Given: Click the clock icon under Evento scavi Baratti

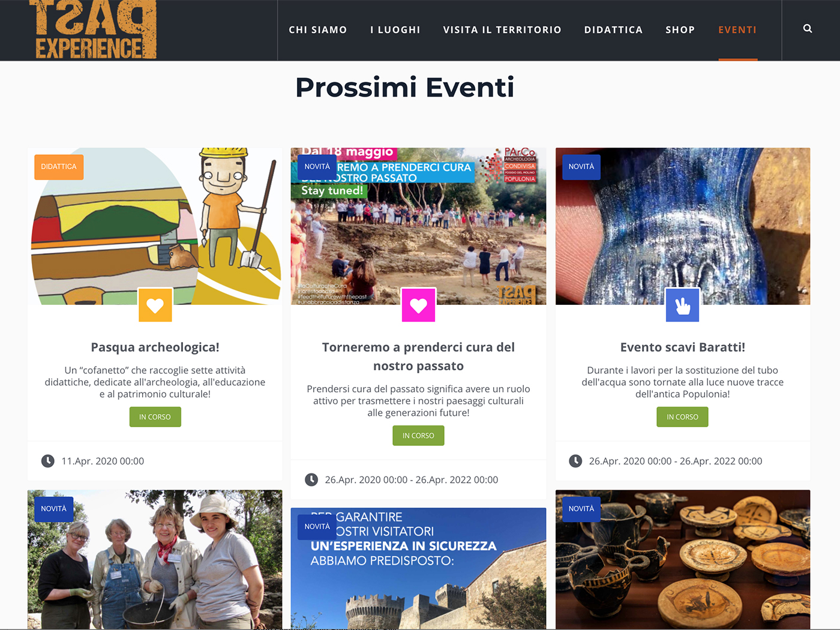Looking at the screenshot, I should (x=575, y=461).
